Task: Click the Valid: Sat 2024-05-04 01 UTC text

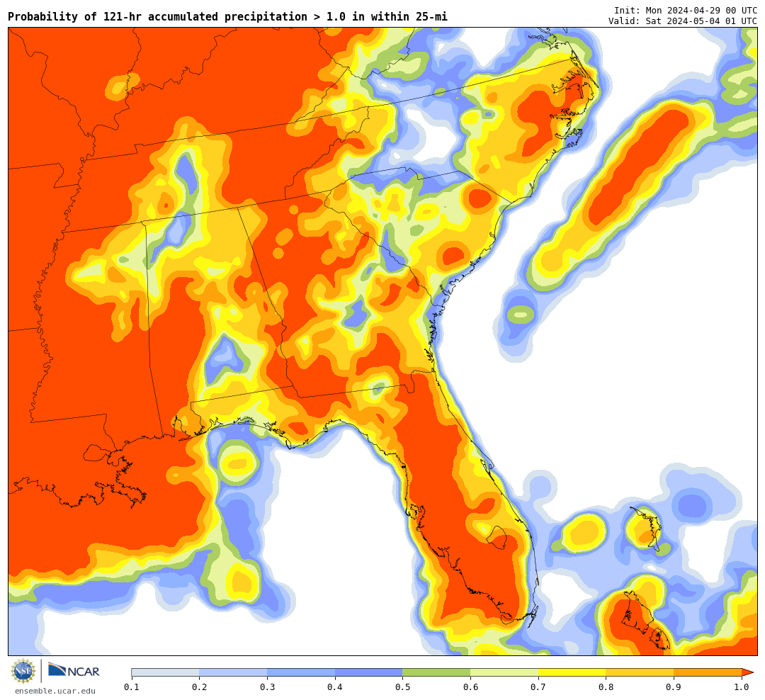Action: click(x=683, y=21)
